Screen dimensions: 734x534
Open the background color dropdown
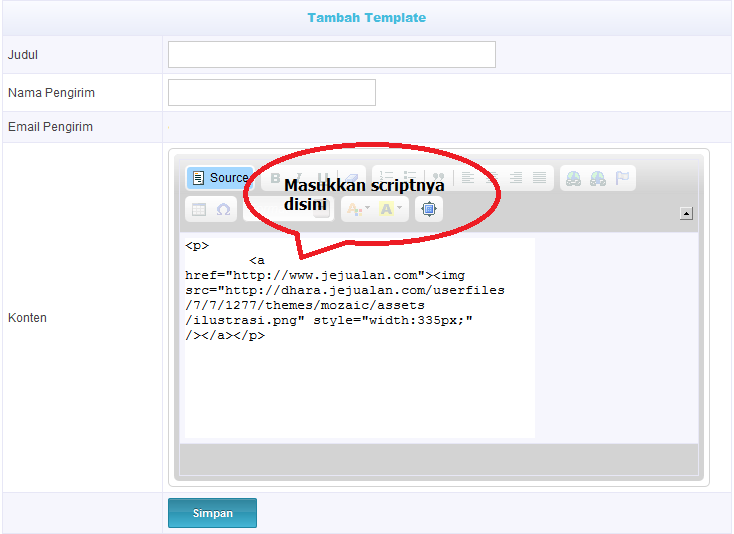[x=391, y=210]
